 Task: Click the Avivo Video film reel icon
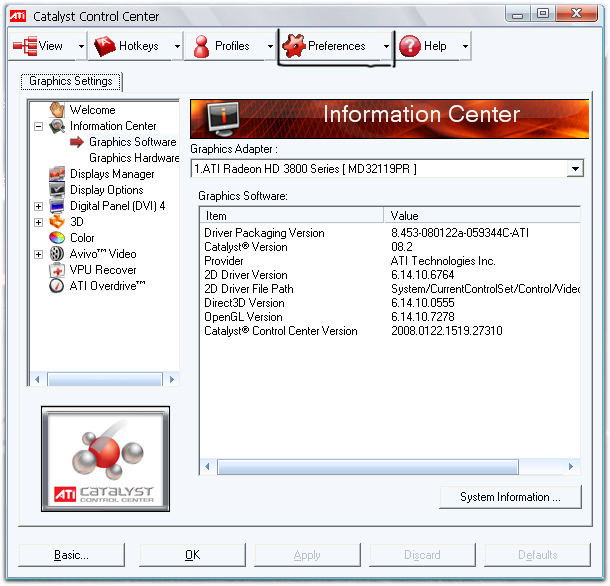coord(57,254)
